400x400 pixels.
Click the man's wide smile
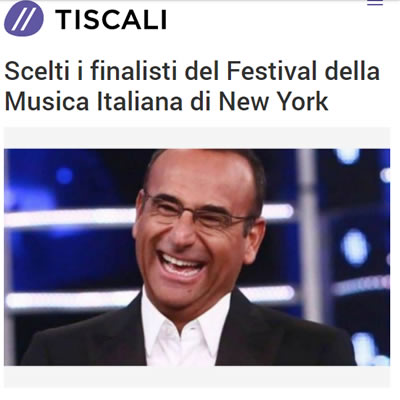point(182,265)
